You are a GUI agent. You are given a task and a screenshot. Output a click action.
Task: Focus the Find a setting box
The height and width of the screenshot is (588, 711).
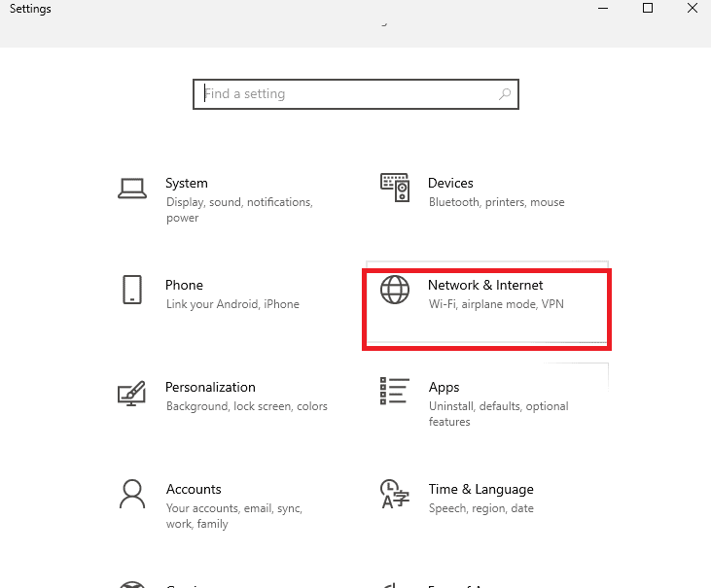[356, 94]
